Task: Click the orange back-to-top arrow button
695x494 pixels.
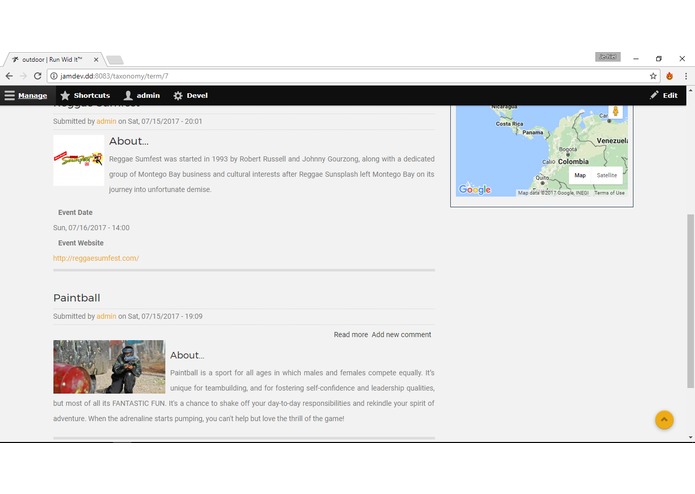Action: click(x=664, y=420)
